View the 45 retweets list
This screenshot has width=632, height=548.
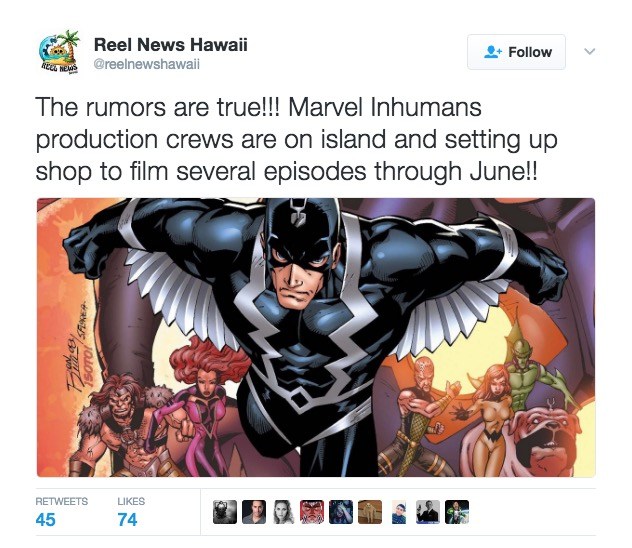tap(46, 519)
